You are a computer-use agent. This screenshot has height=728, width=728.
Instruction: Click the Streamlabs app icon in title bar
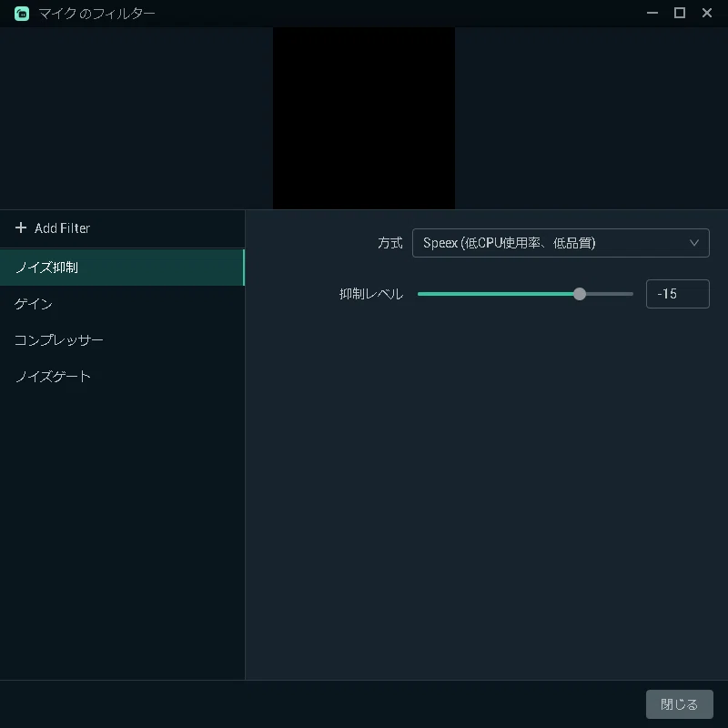[22, 14]
